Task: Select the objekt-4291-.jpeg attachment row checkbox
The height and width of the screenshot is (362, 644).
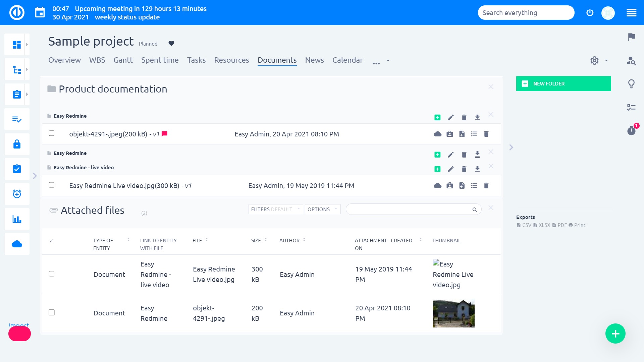Action: click(x=52, y=312)
